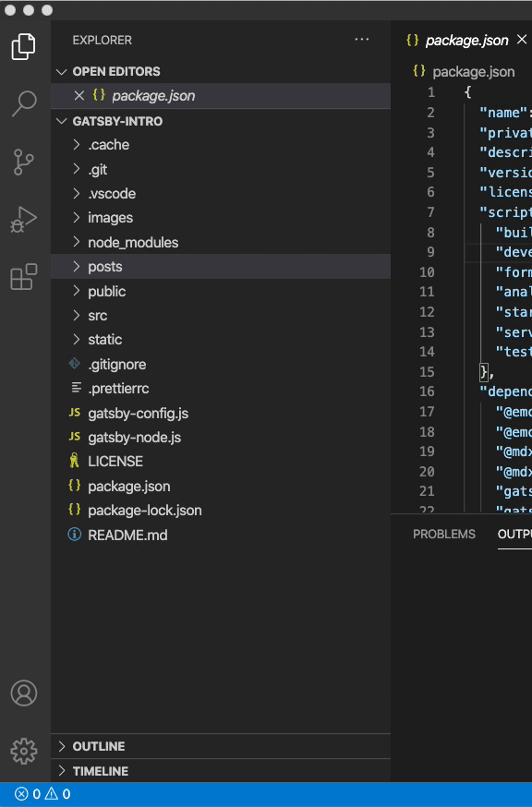Expand the Timeline section
The height and width of the screenshot is (807, 532).
62,770
